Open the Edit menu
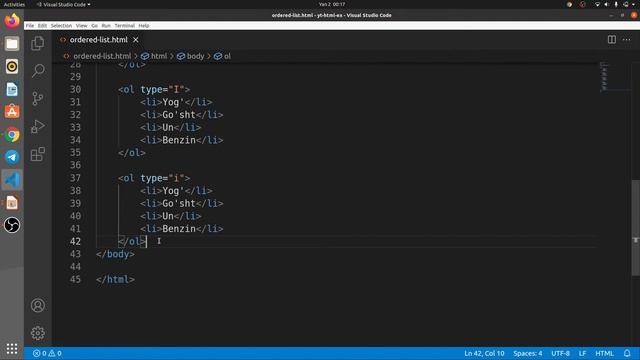 (x=42, y=25)
